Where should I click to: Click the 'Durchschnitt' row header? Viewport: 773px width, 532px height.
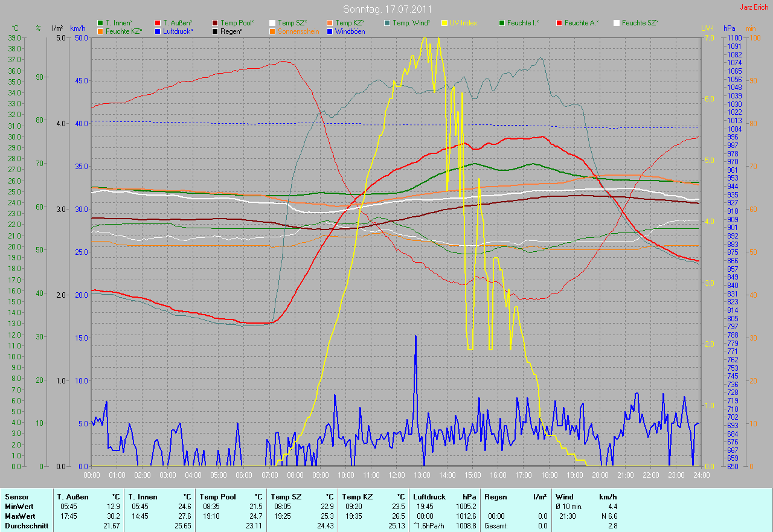click(27, 526)
